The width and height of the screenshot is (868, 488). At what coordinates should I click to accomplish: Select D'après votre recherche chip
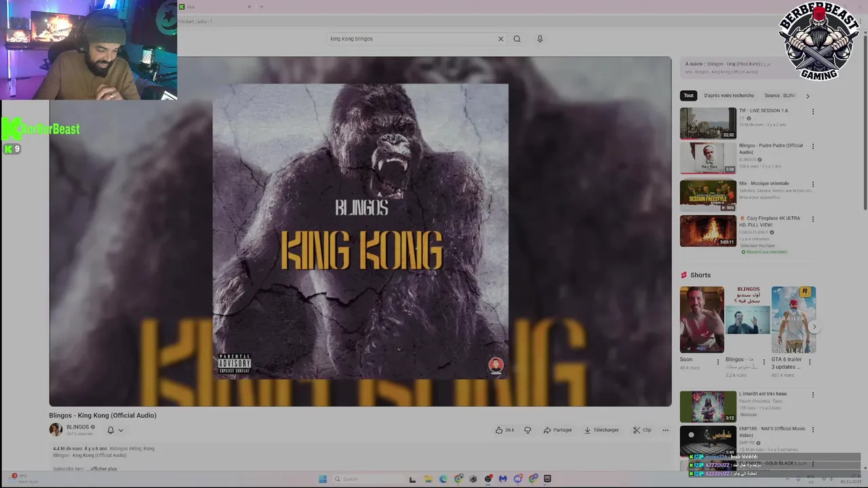pos(728,96)
